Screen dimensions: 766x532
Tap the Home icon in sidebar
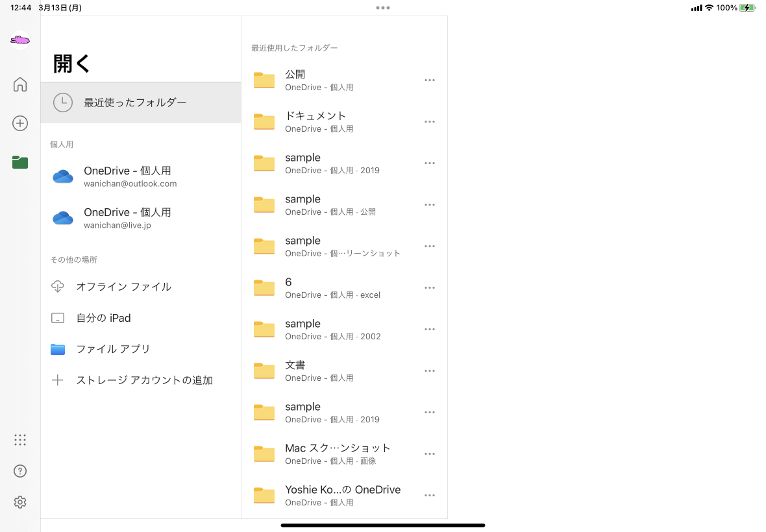(20, 84)
